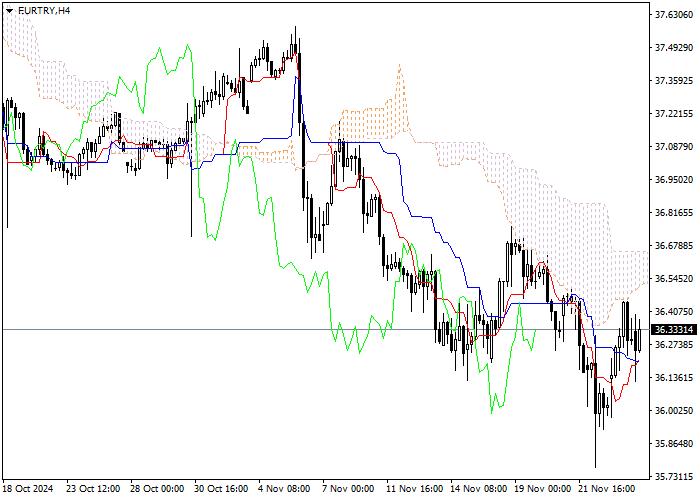Click the 37.22155 price axis label
The width and height of the screenshot is (700, 500).
[x=674, y=114]
